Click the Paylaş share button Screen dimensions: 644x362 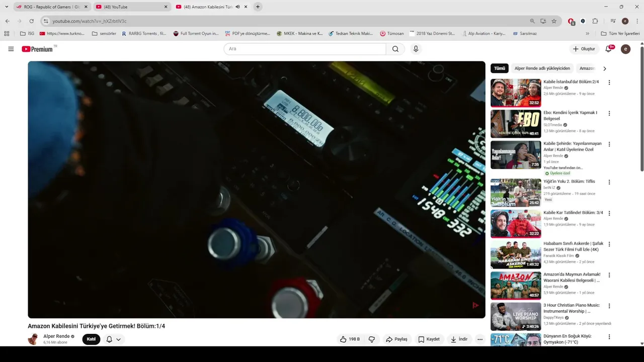pos(396,339)
